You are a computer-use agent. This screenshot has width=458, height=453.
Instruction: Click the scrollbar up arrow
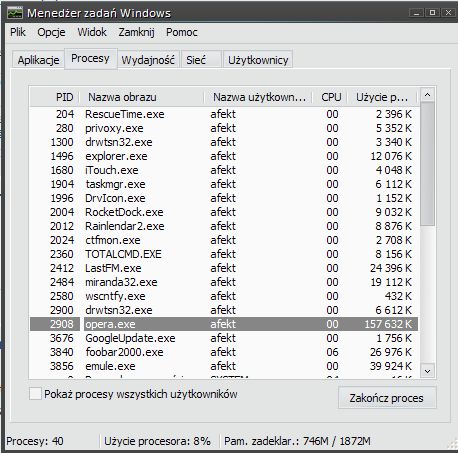pyautogui.click(x=428, y=95)
